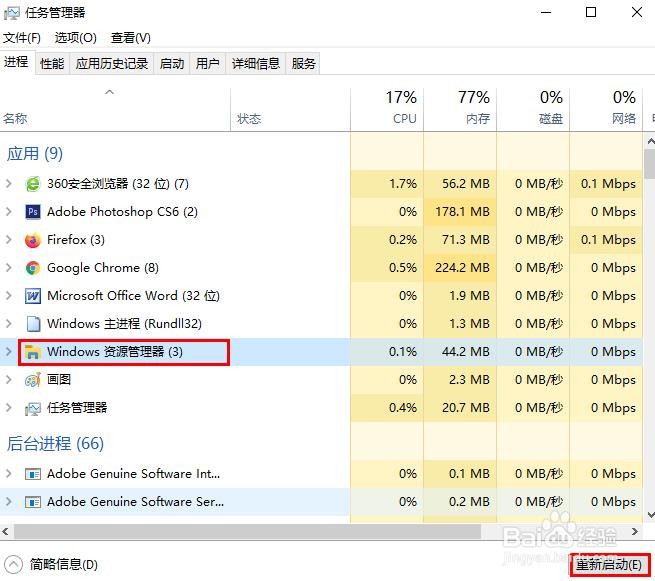Expand the Adobe Photoshop CS6 group

tap(8, 212)
